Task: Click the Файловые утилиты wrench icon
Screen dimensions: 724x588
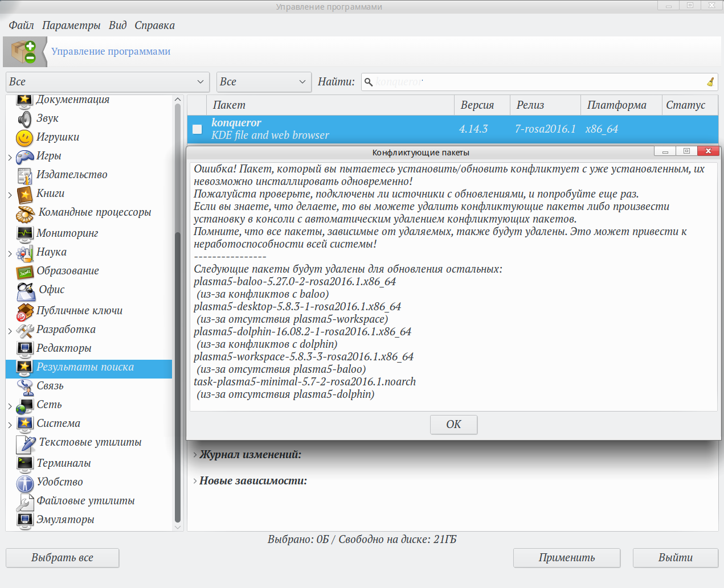Action: (x=24, y=501)
